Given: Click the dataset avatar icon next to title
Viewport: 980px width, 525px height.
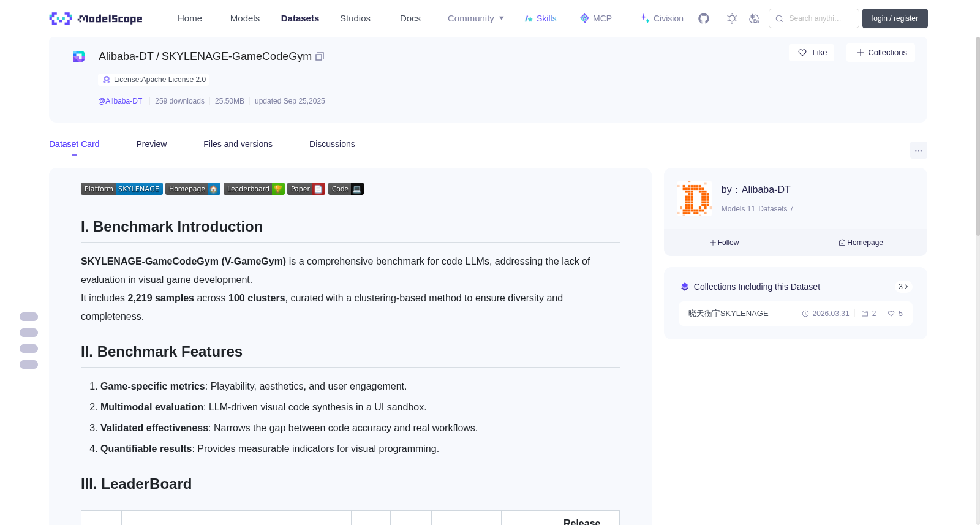Looking at the screenshot, I should (79, 56).
